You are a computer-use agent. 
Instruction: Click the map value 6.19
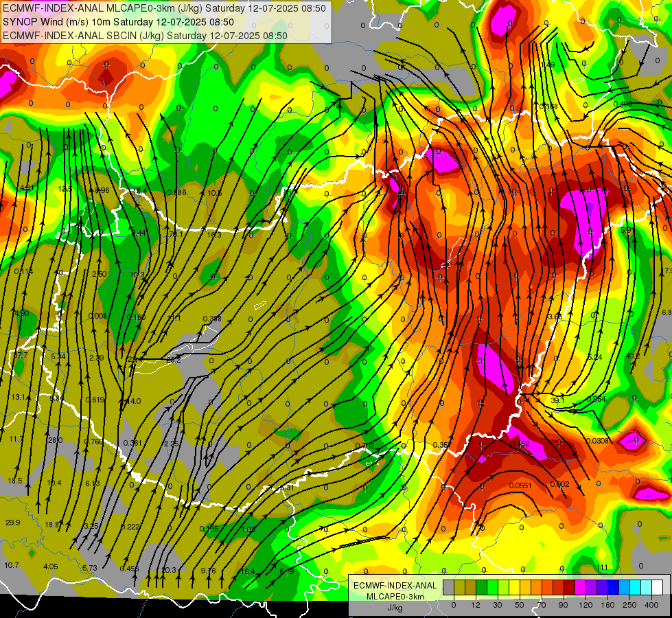(287, 571)
